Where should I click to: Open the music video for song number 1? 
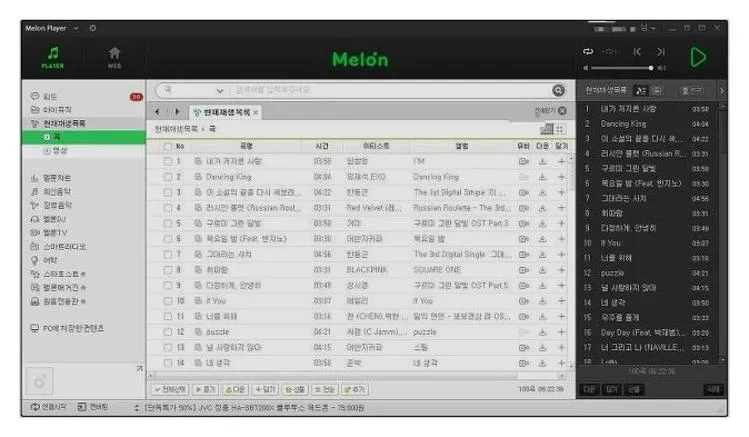pyautogui.click(x=524, y=161)
